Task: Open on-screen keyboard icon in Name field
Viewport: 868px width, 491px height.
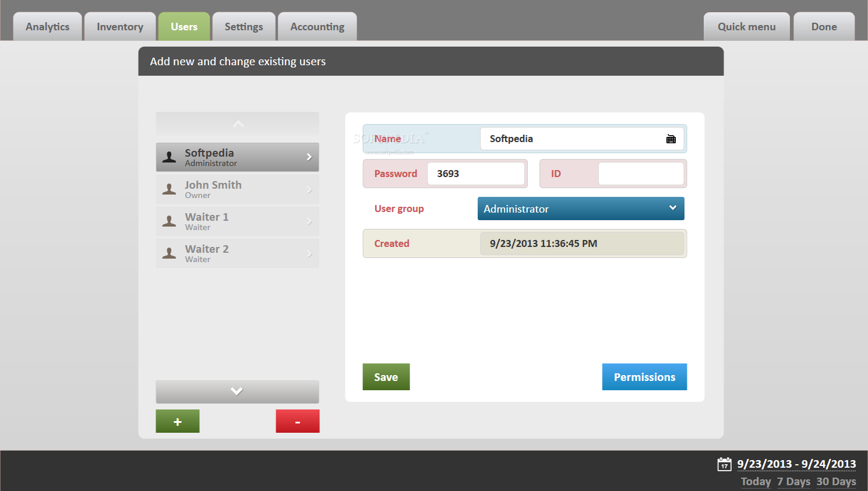Action: pos(671,139)
